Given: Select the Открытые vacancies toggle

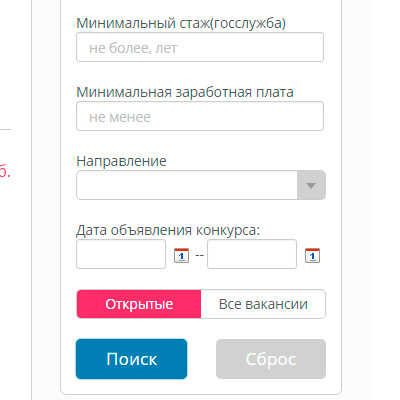Looking at the screenshot, I should 139,304.
